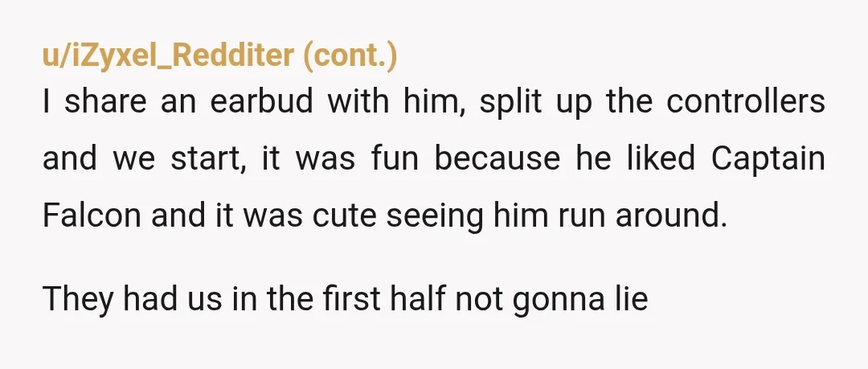The width and height of the screenshot is (868, 369).
Task: Select the word "Captain" in second line
Action: coord(768,159)
